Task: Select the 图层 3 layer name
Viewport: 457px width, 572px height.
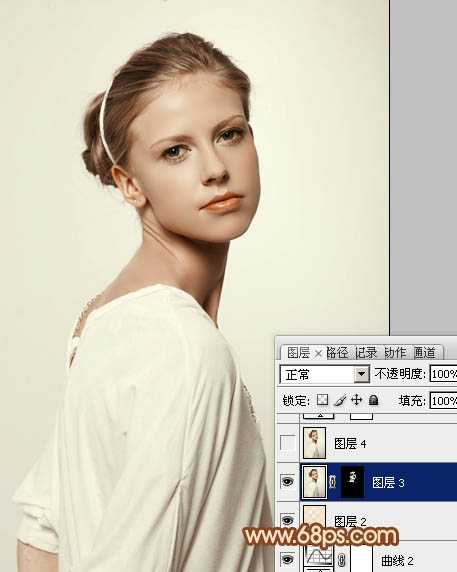Action: (x=388, y=482)
